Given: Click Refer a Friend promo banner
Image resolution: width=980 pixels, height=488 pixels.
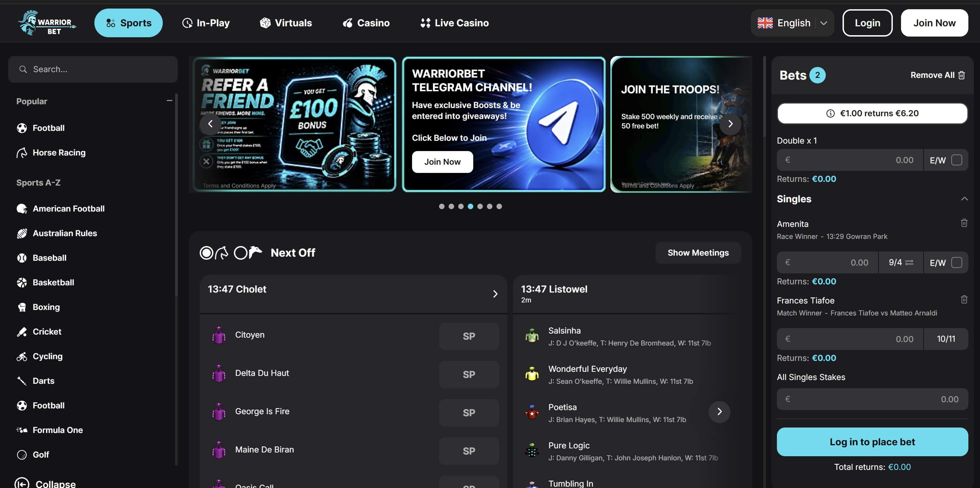Looking at the screenshot, I should [x=294, y=124].
